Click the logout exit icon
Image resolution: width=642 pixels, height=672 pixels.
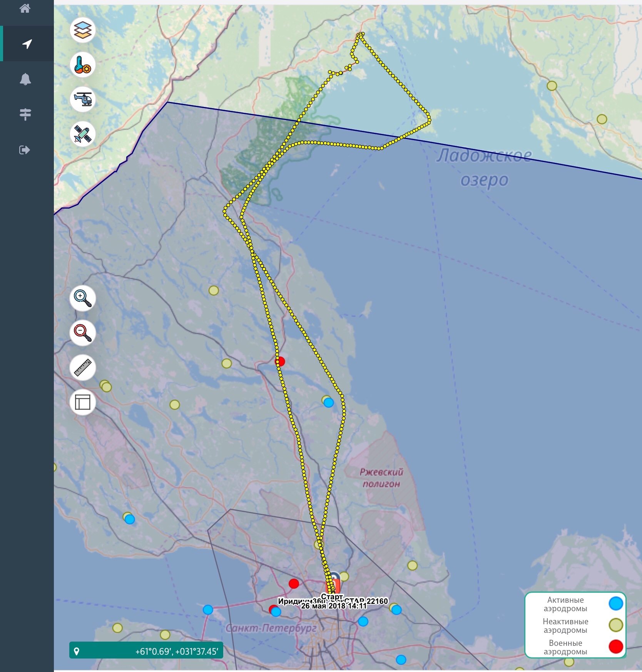[25, 150]
